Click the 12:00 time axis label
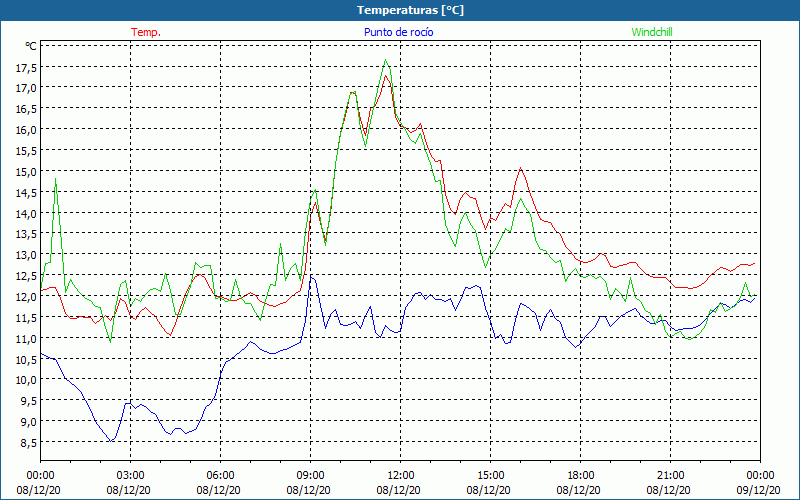The height and width of the screenshot is (500, 800). coord(401,476)
